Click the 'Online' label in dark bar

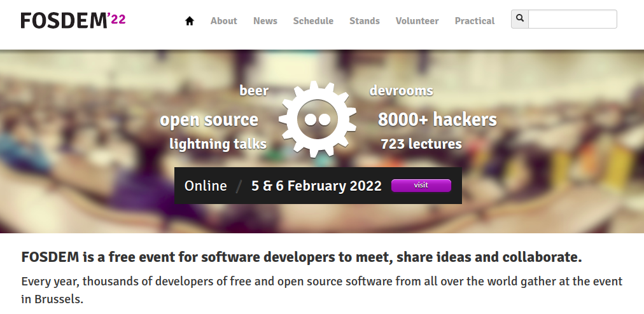coord(206,186)
